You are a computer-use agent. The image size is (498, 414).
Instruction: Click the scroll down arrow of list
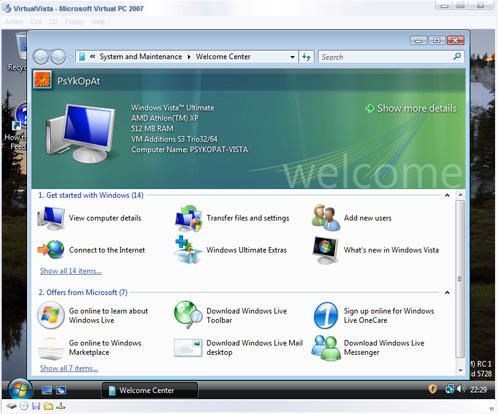[x=460, y=370]
